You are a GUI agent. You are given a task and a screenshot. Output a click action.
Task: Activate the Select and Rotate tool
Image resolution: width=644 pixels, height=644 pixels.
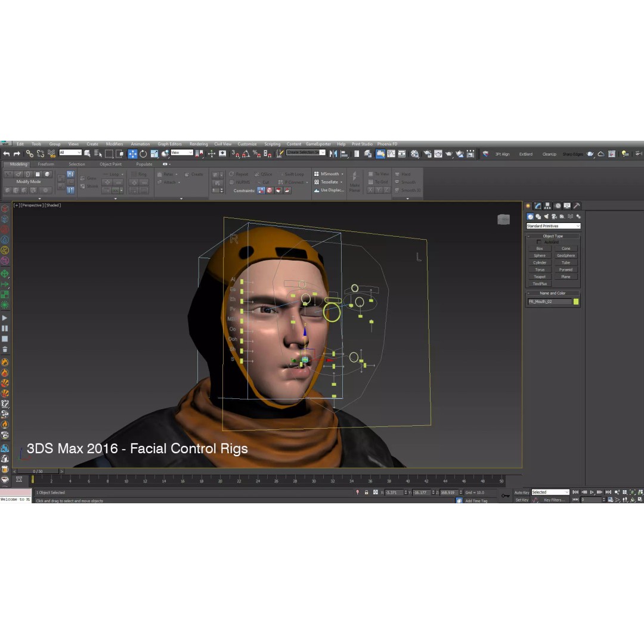coord(143,154)
